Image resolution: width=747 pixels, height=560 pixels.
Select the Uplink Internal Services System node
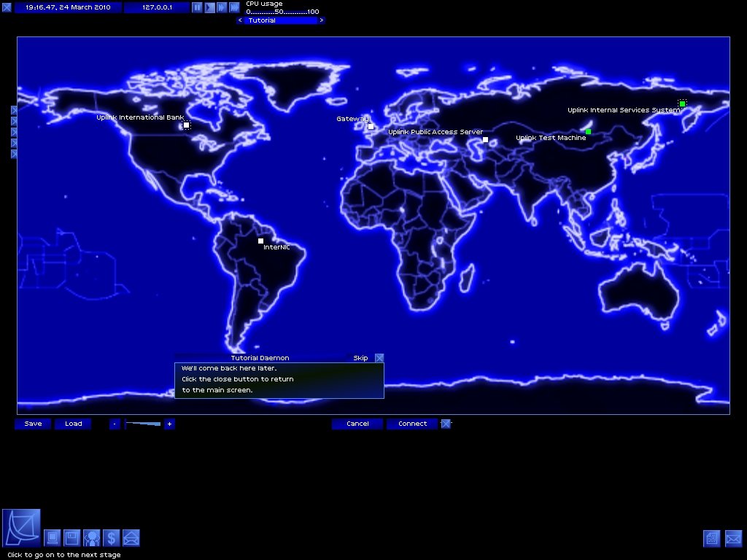[x=682, y=104]
